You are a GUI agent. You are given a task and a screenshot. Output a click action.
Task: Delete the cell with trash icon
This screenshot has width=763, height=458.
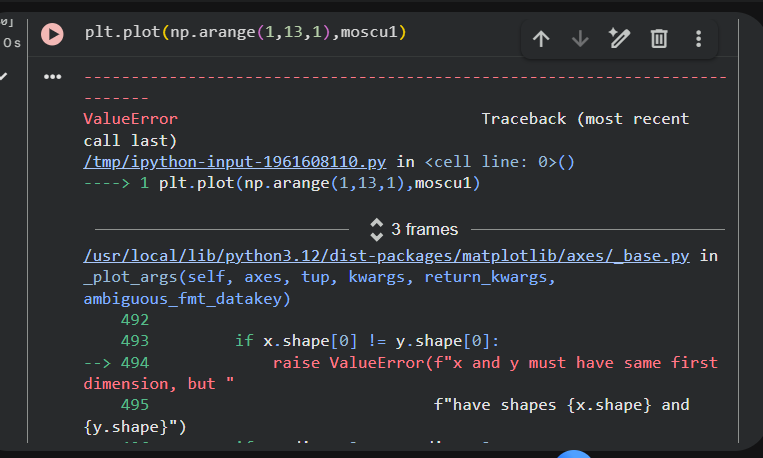659,39
